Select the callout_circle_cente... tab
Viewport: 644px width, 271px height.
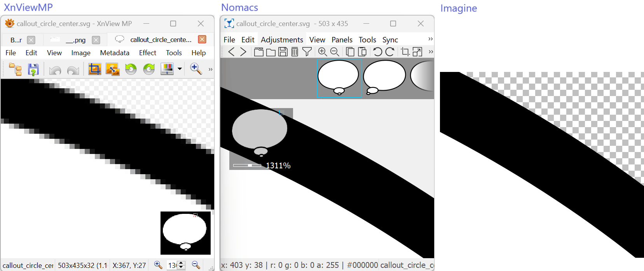point(161,40)
